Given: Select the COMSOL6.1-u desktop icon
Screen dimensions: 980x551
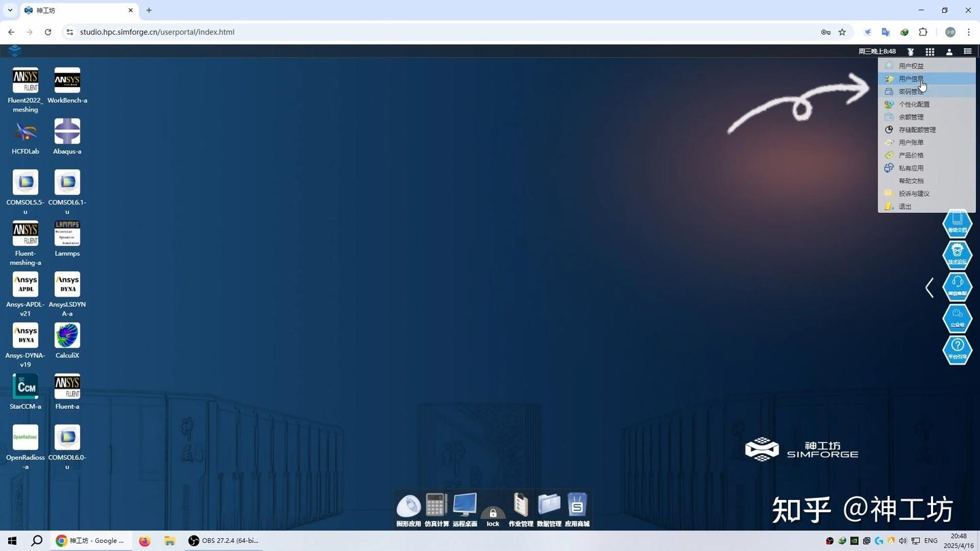Looking at the screenshot, I should (67, 183).
